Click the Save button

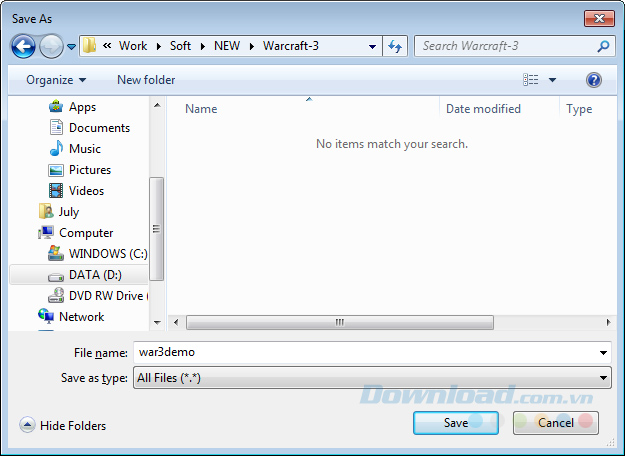click(456, 423)
